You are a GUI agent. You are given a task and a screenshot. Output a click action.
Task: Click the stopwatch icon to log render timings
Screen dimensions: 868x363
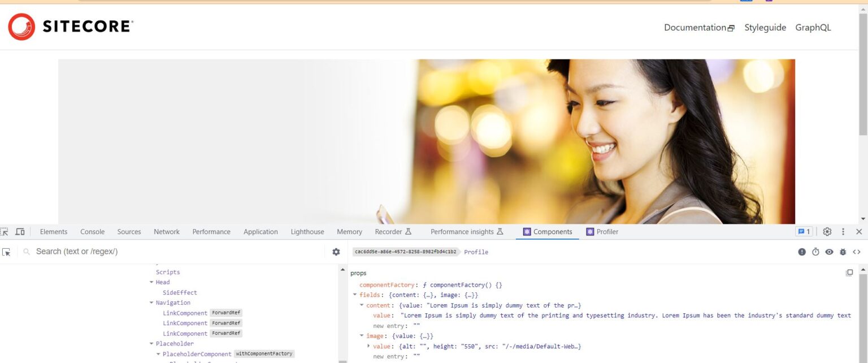(814, 252)
